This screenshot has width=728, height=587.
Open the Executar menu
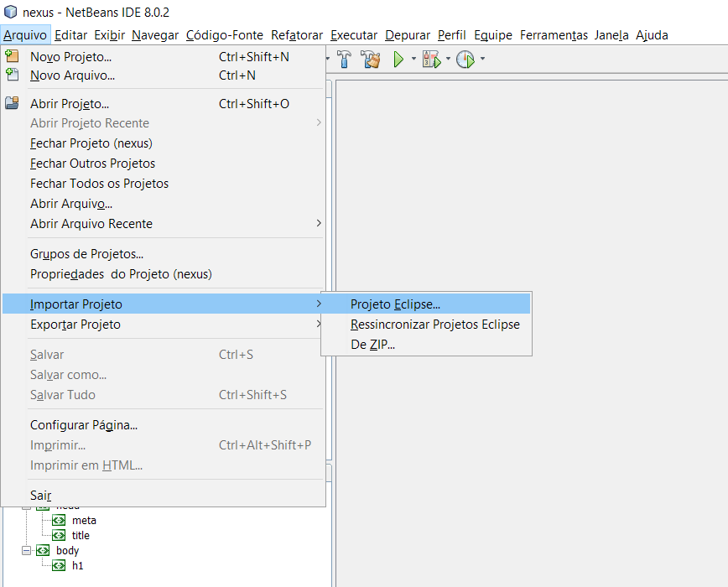(354, 35)
